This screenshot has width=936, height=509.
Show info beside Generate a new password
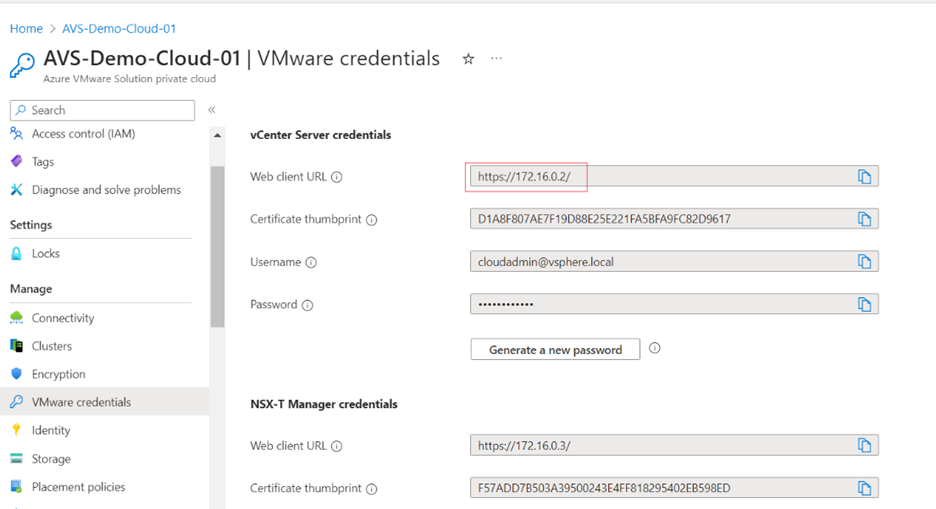(655, 348)
